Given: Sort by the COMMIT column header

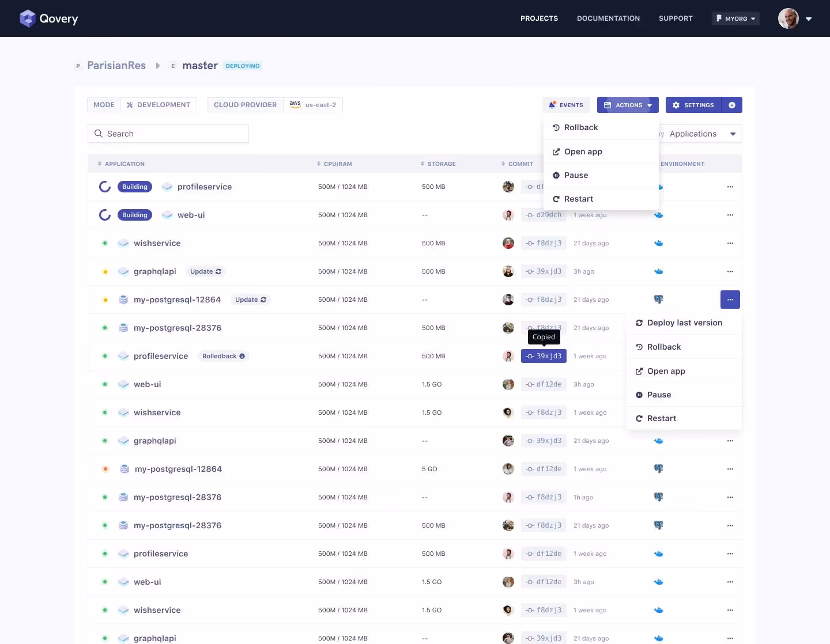Looking at the screenshot, I should pyautogui.click(x=517, y=164).
